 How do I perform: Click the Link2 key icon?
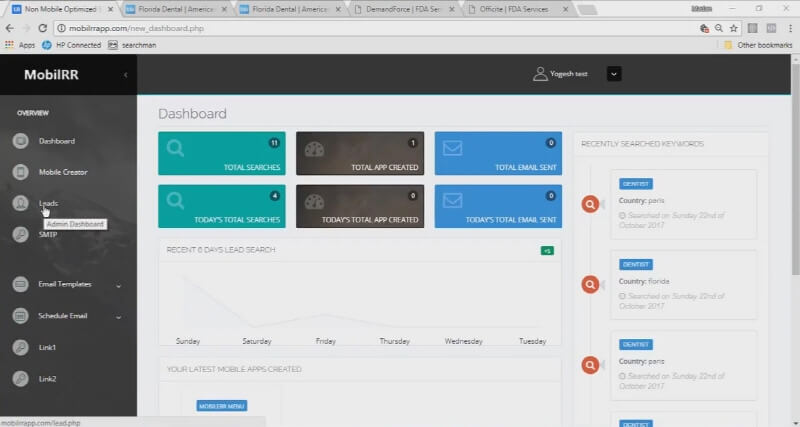coord(20,379)
